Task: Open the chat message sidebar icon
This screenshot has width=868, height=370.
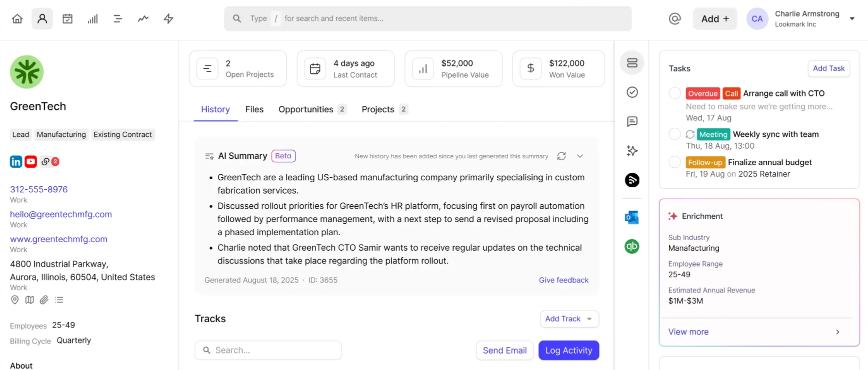Action: (x=632, y=121)
